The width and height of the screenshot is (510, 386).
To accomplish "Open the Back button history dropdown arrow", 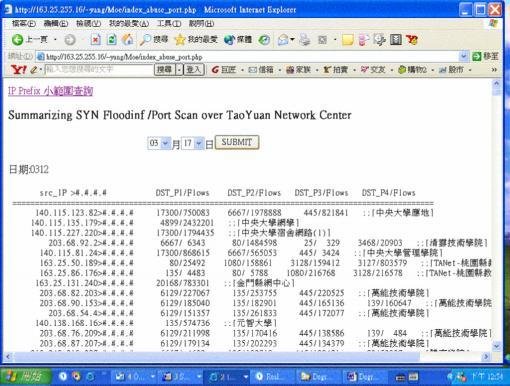I will (56, 40).
